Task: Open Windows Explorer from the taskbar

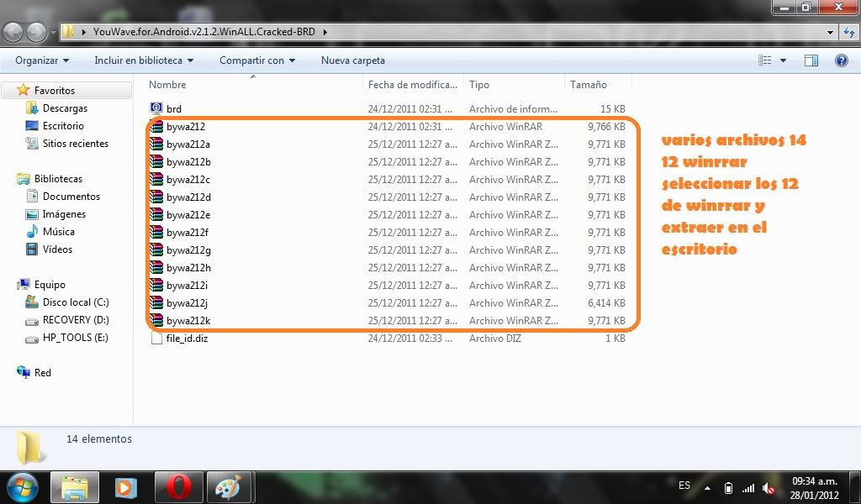Action: [x=75, y=487]
